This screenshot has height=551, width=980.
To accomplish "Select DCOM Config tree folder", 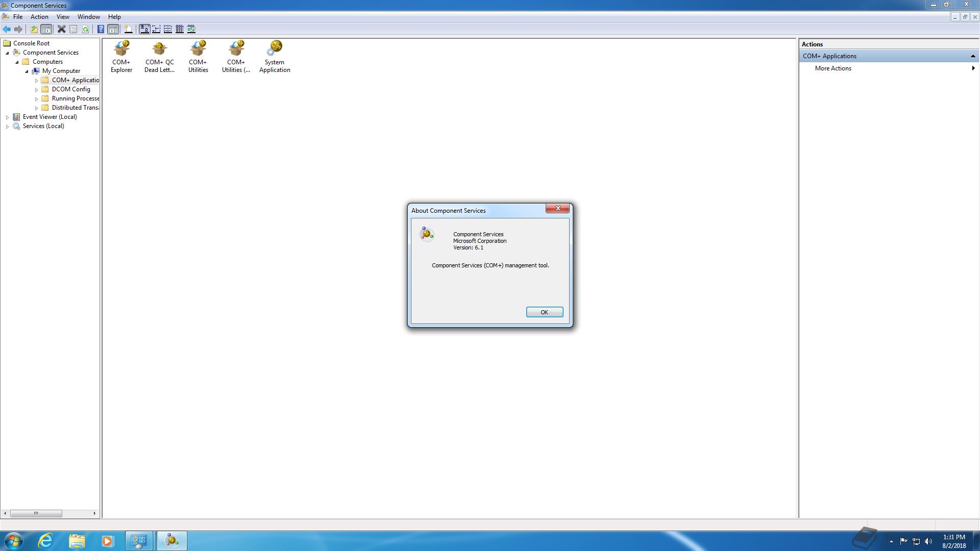I will click(x=70, y=89).
